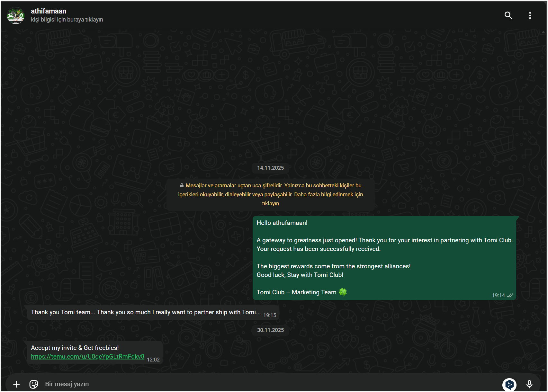Screen dimensions: 548x392
Task: Click "The biggest rewards come from the strongest alliances!"
Action: 334,266
